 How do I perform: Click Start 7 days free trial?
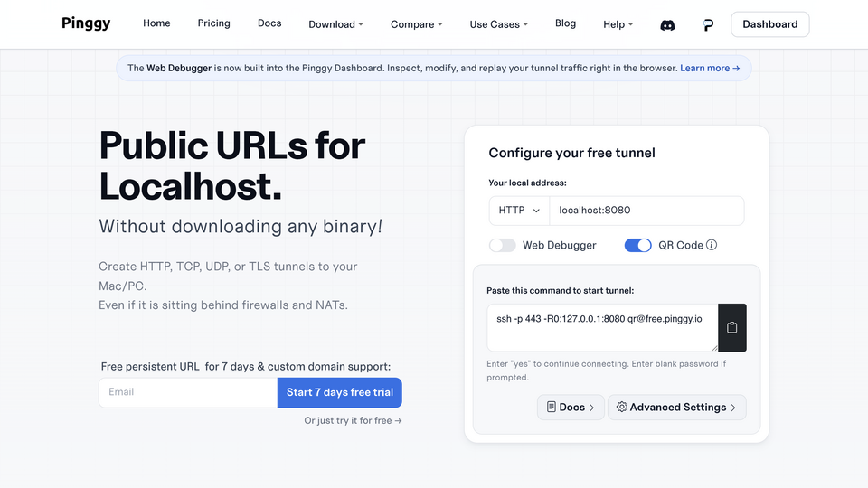[339, 392]
